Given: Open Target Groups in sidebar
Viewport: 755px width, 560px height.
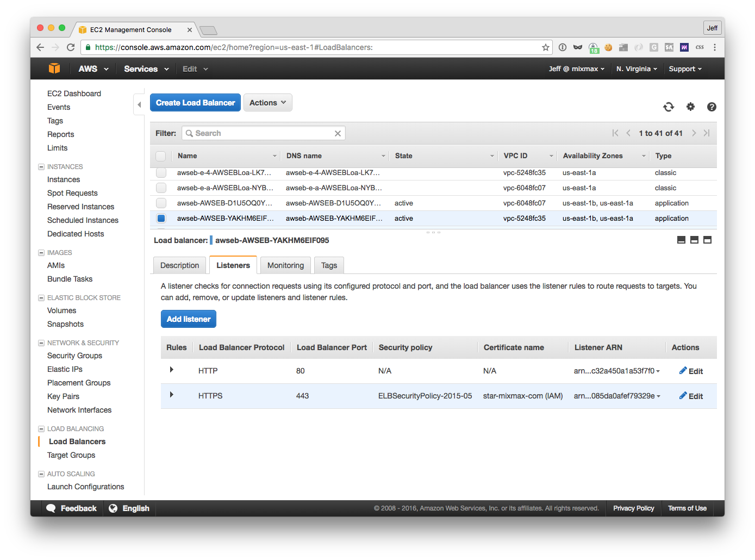Looking at the screenshot, I should (71, 455).
